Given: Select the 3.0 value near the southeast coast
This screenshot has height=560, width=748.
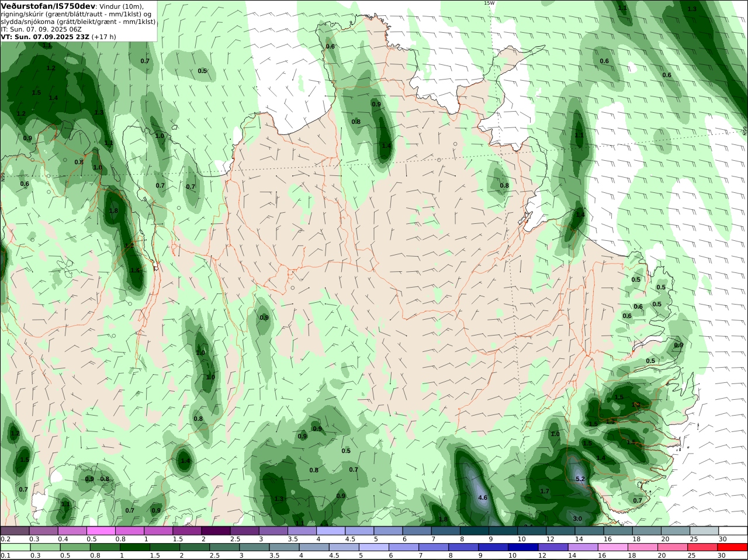Looking at the screenshot, I should (577, 519).
